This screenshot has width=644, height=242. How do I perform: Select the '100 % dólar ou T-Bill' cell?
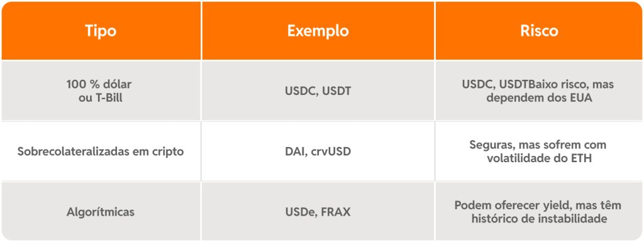coord(101,91)
